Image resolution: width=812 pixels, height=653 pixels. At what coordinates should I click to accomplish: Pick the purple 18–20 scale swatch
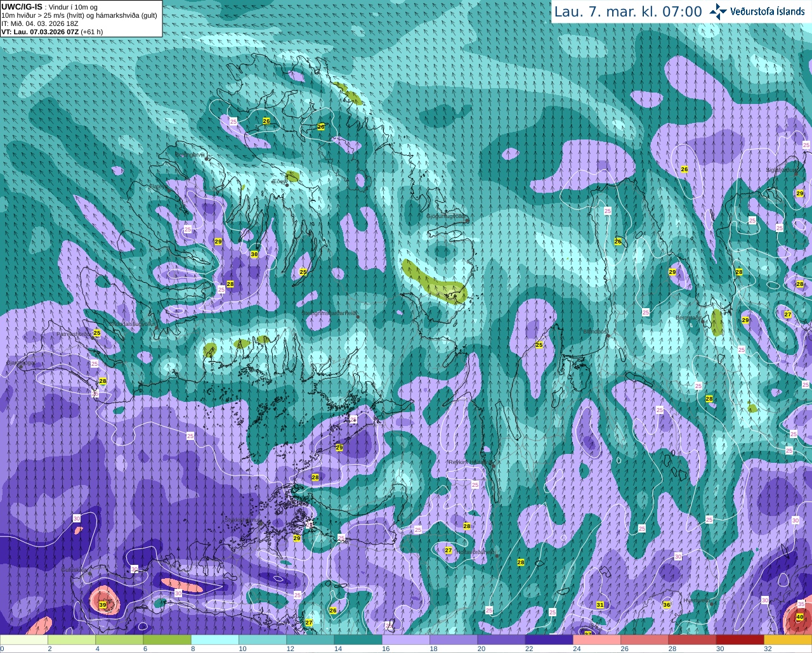pyautogui.click(x=454, y=640)
